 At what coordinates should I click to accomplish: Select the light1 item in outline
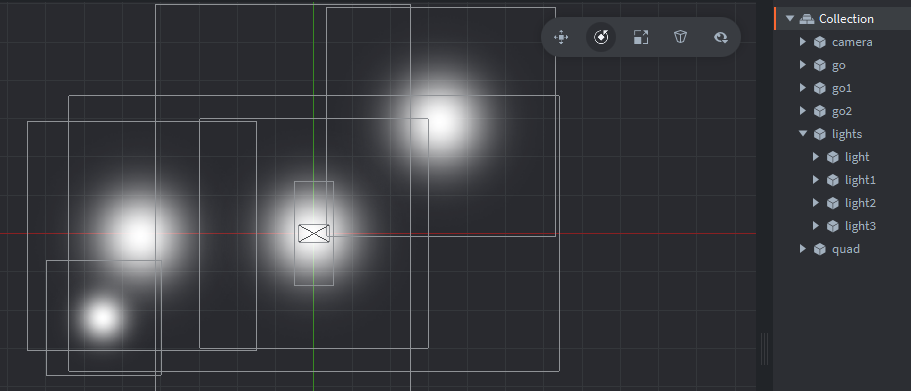tap(860, 180)
